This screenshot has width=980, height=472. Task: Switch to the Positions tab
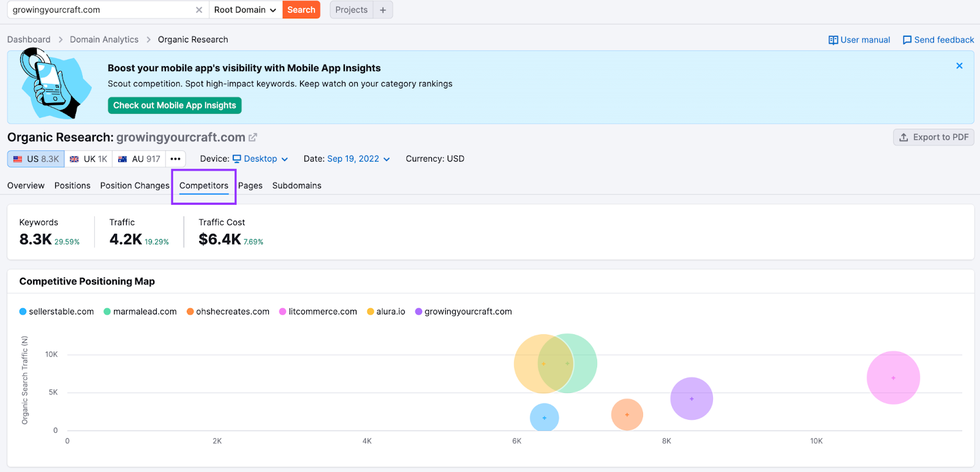click(72, 186)
